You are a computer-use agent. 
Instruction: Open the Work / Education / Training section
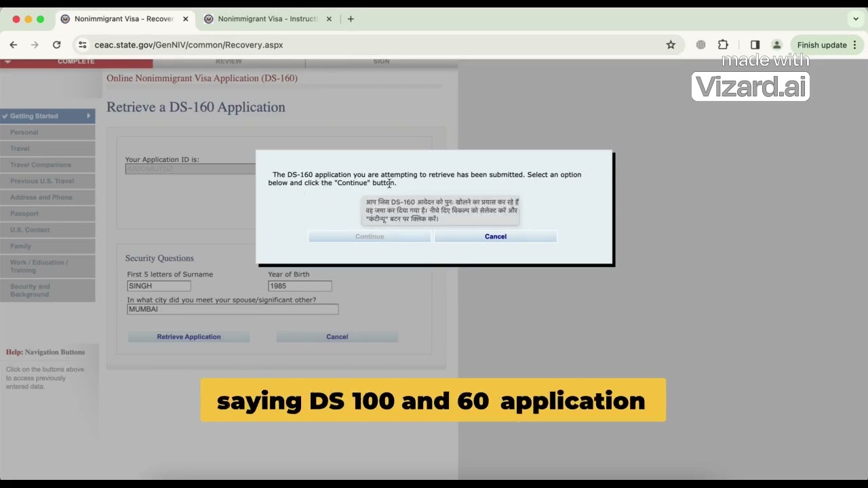point(47,266)
